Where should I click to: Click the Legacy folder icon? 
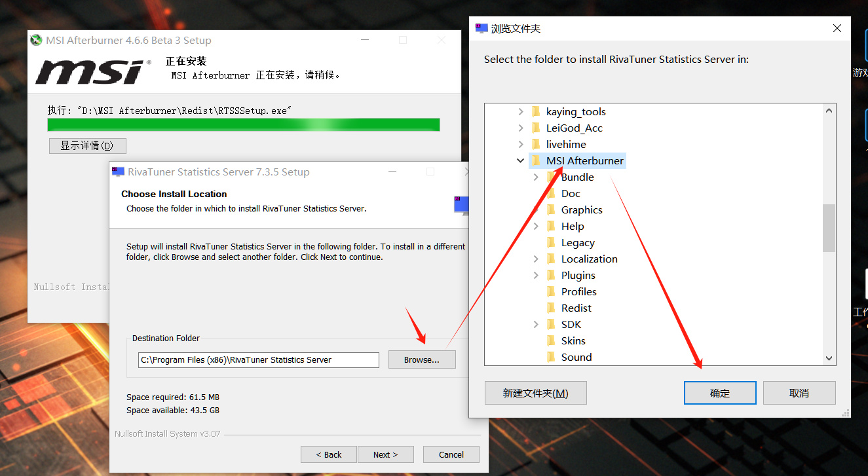click(x=551, y=242)
